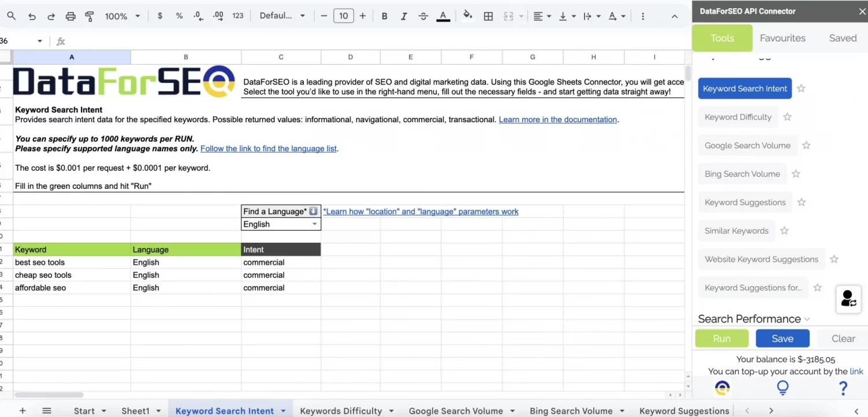Open the horizontal align dropdown
The width and height of the screenshot is (868, 417).
pos(542,16)
